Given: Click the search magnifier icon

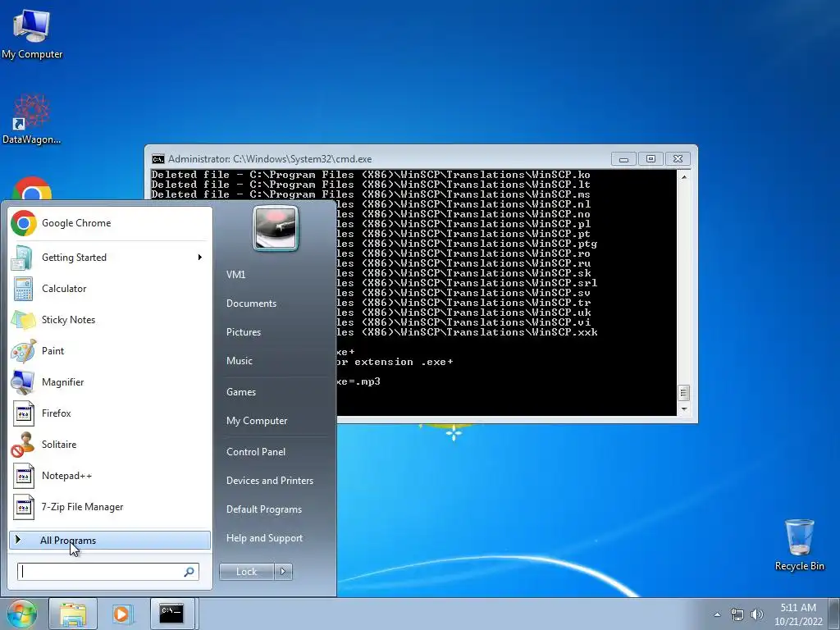Looking at the screenshot, I should [189, 572].
